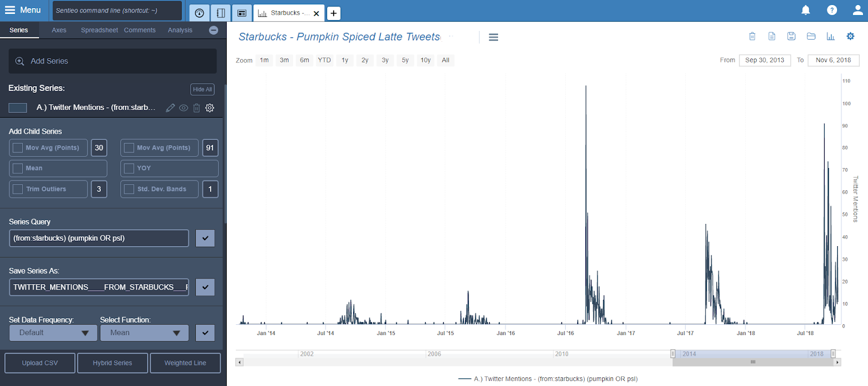The height and width of the screenshot is (386, 868).
Task: Enable the YOY checkbox
Action: click(129, 168)
